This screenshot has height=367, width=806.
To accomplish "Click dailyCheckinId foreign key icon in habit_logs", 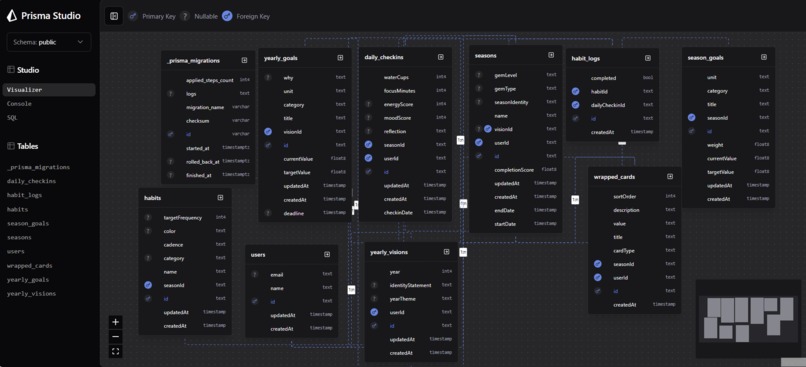I will [x=576, y=105].
